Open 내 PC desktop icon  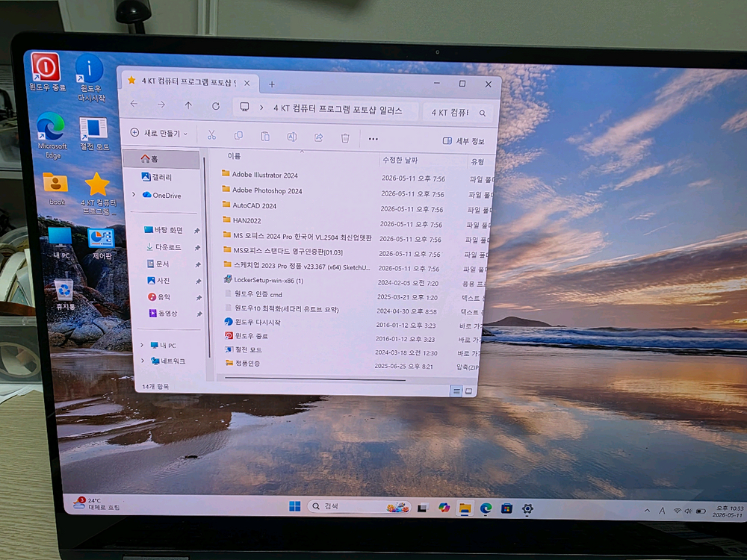pyautogui.click(x=61, y=243)
